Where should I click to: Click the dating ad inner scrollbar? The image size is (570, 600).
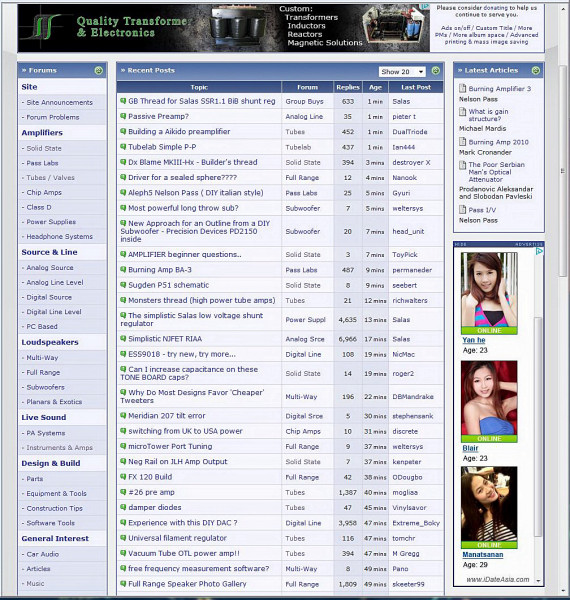pyautogui.click(x=538, y=427)
